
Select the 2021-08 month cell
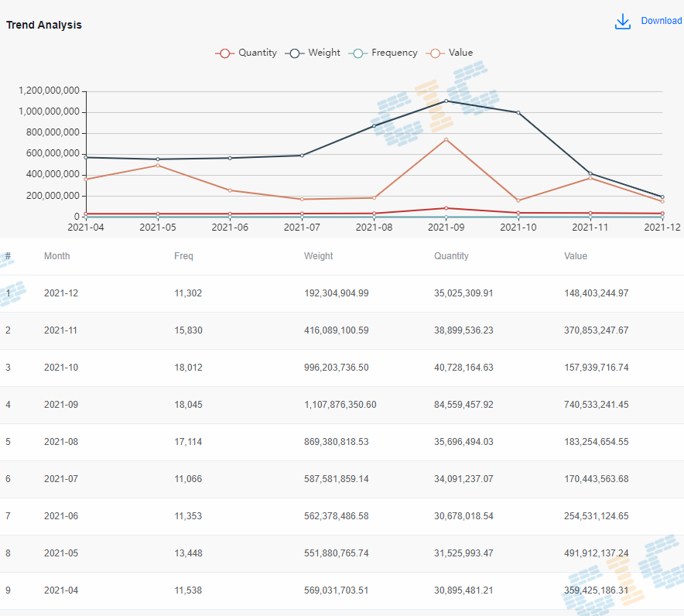[61, 442]
